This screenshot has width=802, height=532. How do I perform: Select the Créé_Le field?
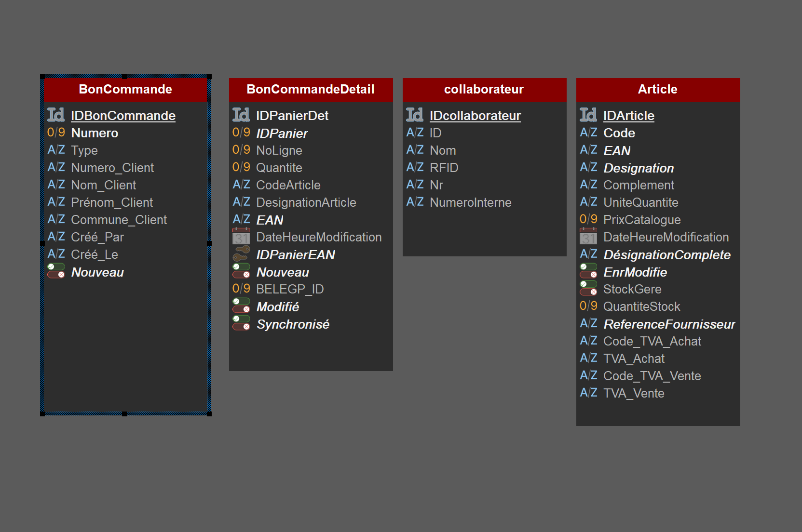click(x=95, y=254)
